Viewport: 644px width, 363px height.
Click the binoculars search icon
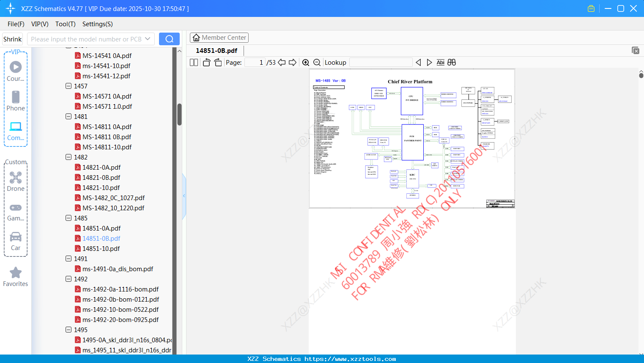[x=452, y=63]
